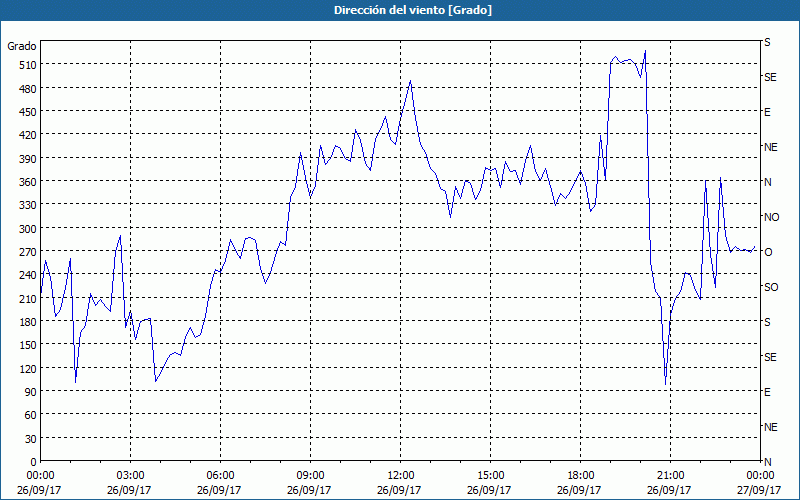Screen dimensions: 800x500
Task: Select the Y-axis value '390'
Action: point(28,159)
